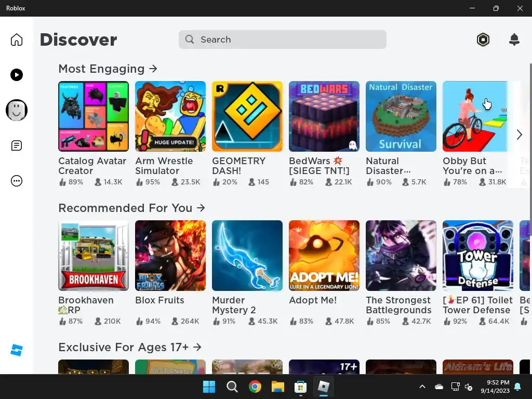Click the Search input field
This screenshot has height=399, width=532.
coord(282,39)
